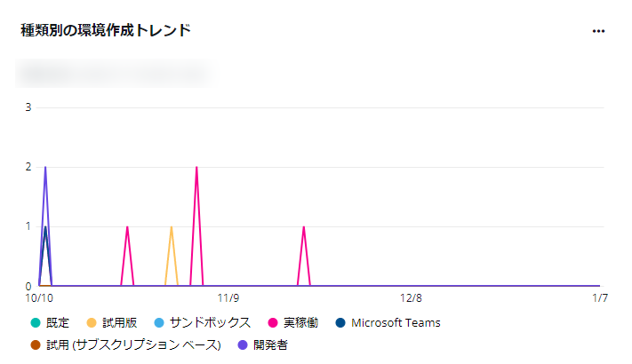Click the yellow 試用版 legend dot

pos(92,322)
